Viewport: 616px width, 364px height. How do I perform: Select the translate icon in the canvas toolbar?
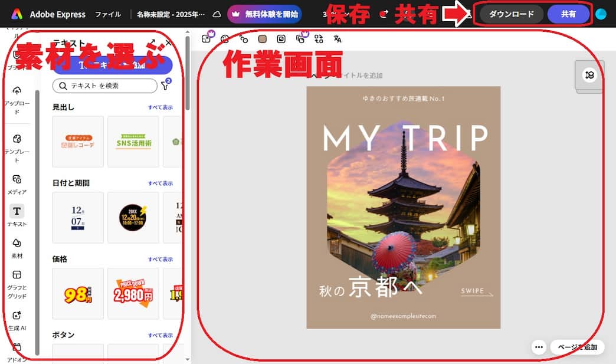point(338,40)
